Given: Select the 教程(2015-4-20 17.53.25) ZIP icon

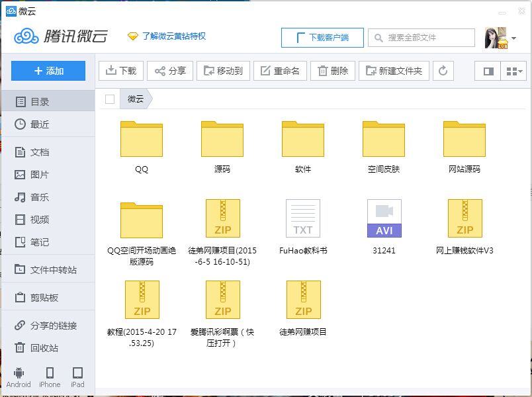Looking at the screenshot, I should coord(142,300).
